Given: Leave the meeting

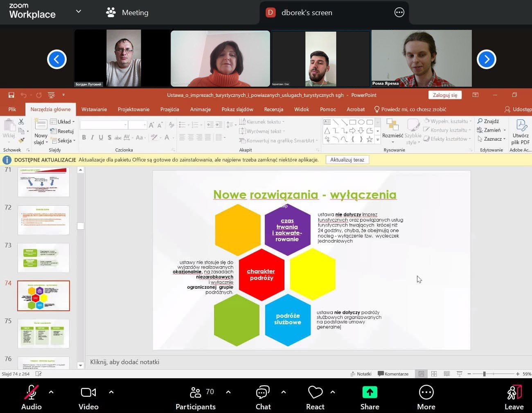Looking at the screenshot, I should (x=514, y=393).
